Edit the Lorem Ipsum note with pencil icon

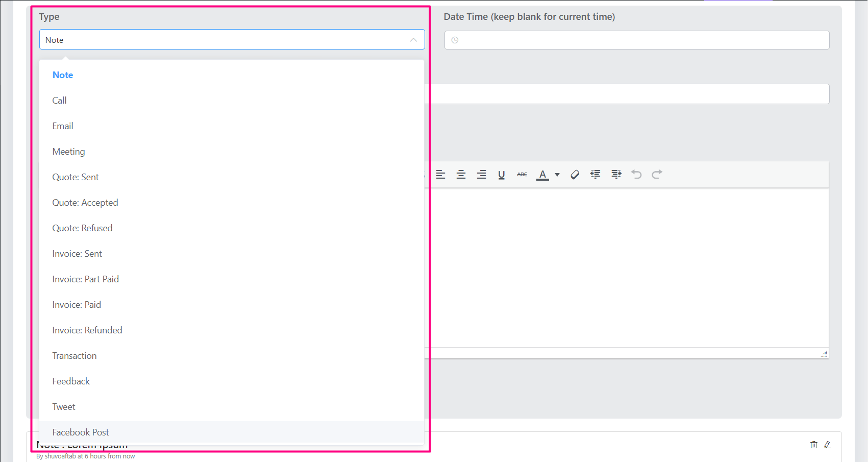[828, 445]
